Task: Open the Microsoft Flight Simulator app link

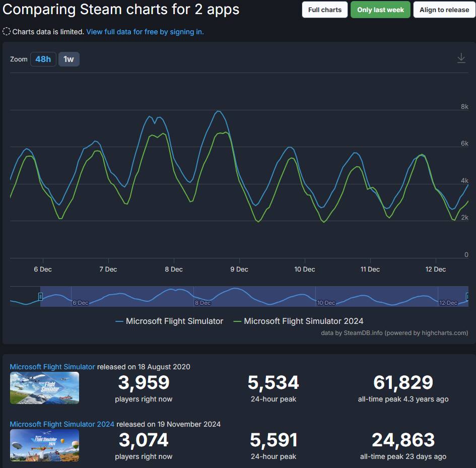Action: pos(52,367)
